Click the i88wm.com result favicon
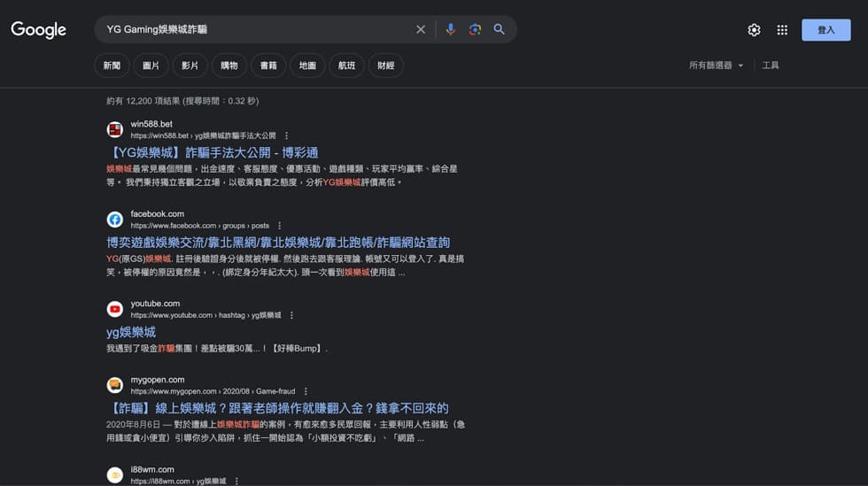 (114, 474)
